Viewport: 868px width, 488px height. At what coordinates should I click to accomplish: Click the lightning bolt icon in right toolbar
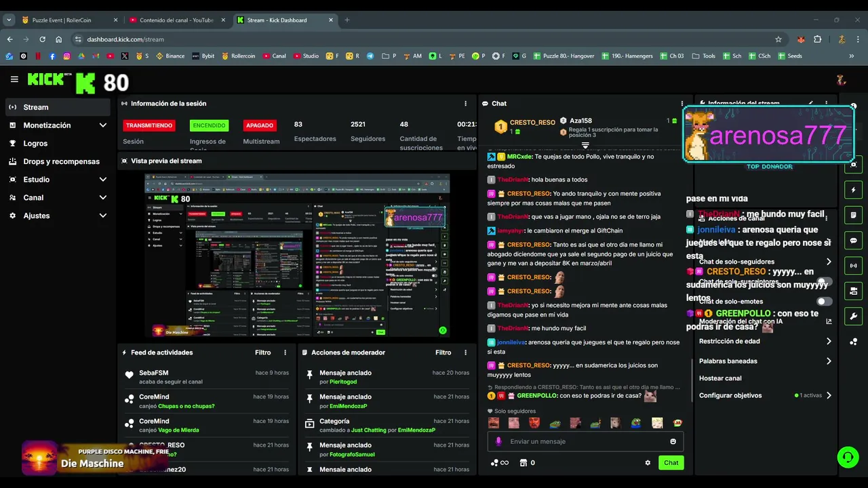(x=853, y=190)
